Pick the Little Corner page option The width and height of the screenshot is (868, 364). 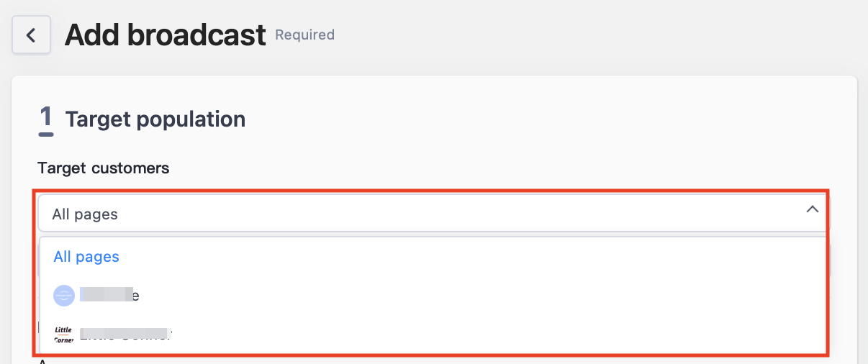click(x=433, y=334)
